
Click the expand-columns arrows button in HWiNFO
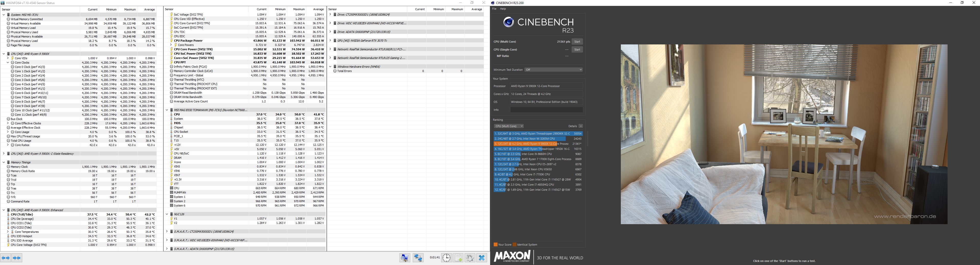(6, 258)
